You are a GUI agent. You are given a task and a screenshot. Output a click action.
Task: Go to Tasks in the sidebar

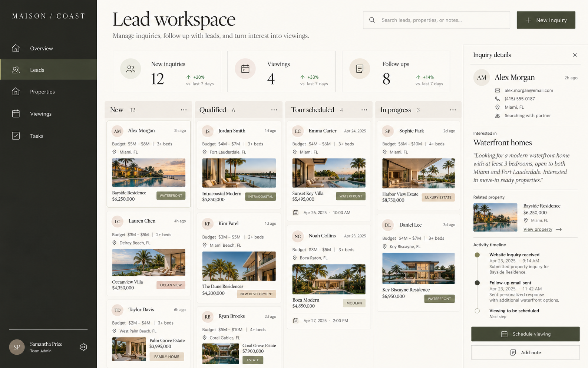pyautogui.click(x=49, y=136)
